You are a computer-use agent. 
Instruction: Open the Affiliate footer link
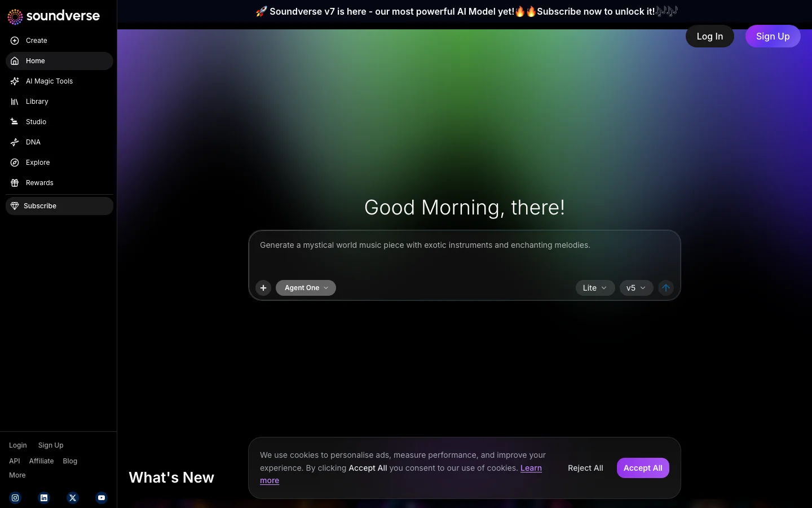point(41,461)
